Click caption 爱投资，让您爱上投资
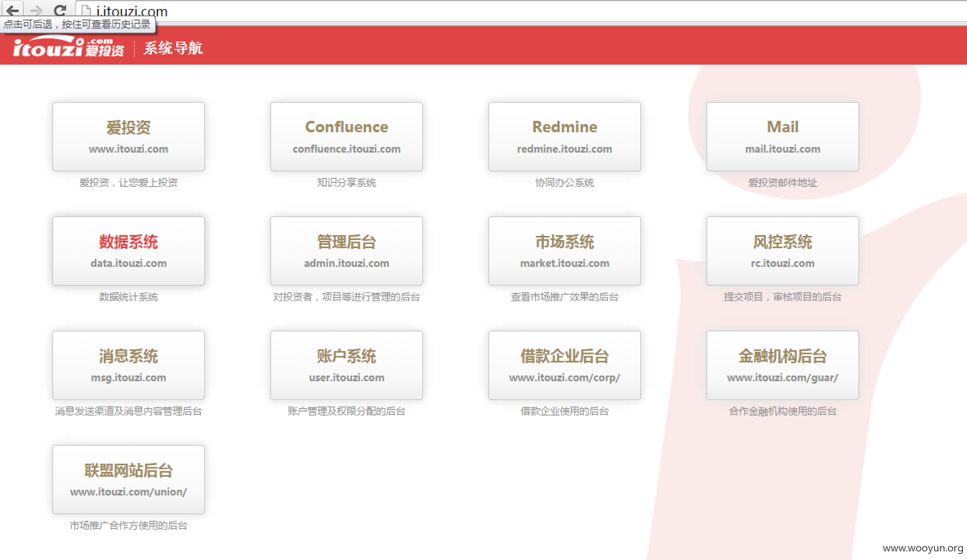 click(129, 182)
